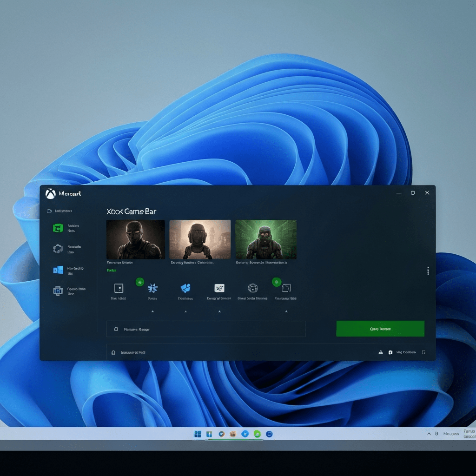
Task: Select the bottom gray device icon in sidebar
Action: click(x=58, y=291)
